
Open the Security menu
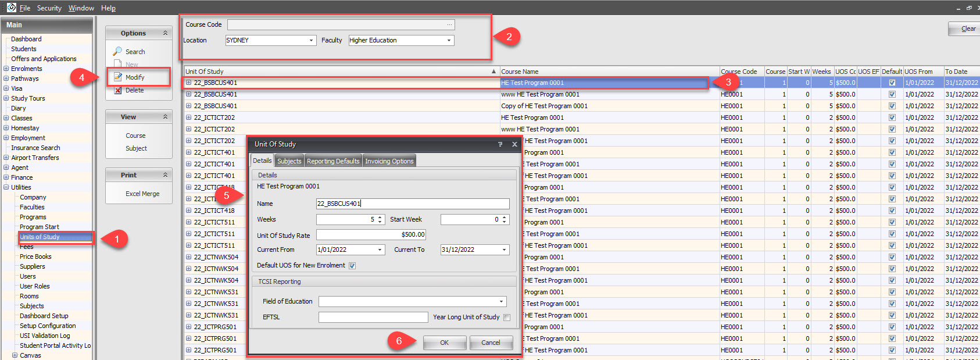(x=49, y=8)
